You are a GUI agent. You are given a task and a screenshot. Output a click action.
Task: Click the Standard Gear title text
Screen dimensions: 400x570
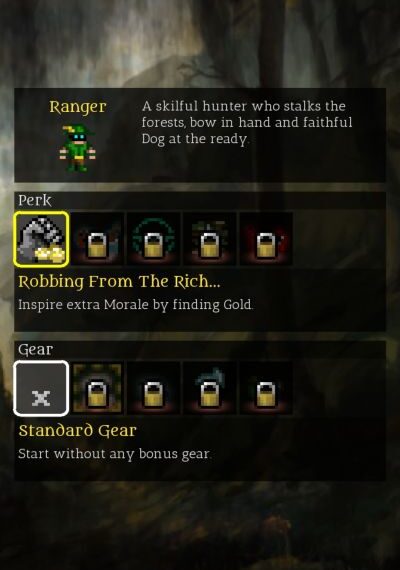pyautogui.click(x=77, y=431)
